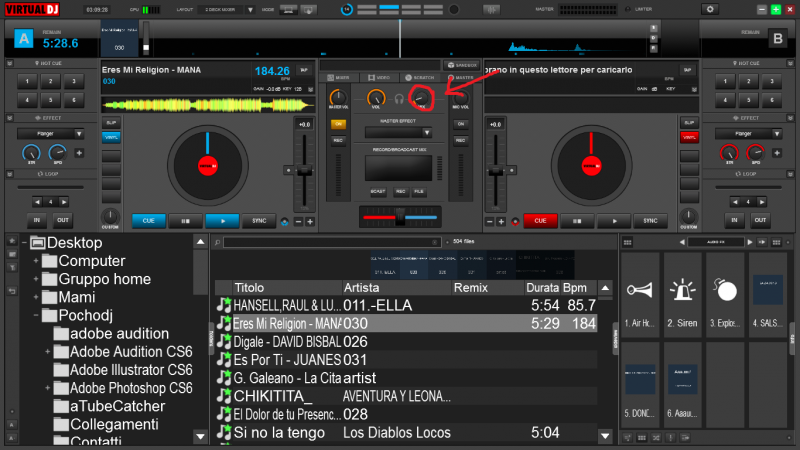Image resolution: width=800 pixels, height=450 pixels.
Task: Switch to the MIXER tab
Action: click(x=339, y=78)
